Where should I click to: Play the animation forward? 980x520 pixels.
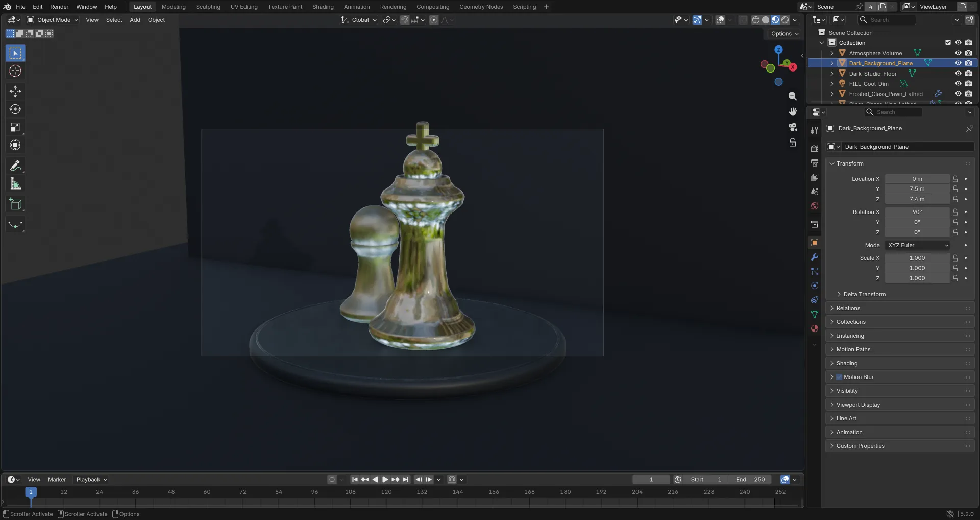[x=385, y=480]
